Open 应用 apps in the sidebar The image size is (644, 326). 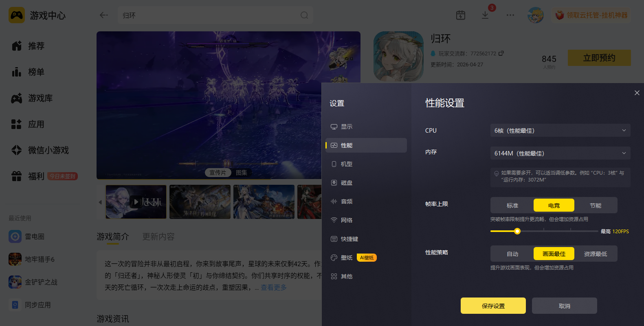point(28,124)
